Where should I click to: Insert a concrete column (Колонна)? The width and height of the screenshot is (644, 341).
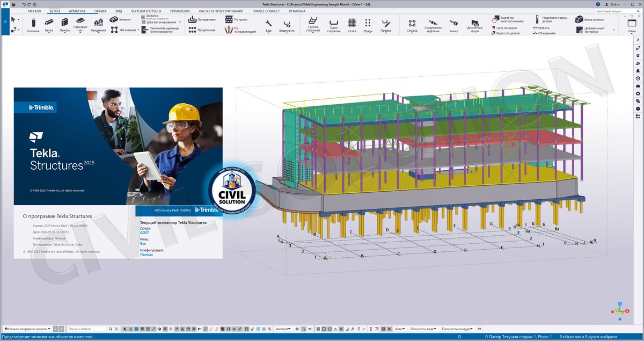pos(33,25)
